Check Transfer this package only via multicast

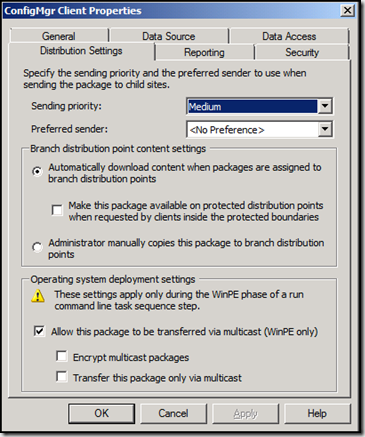coord(62,377)
